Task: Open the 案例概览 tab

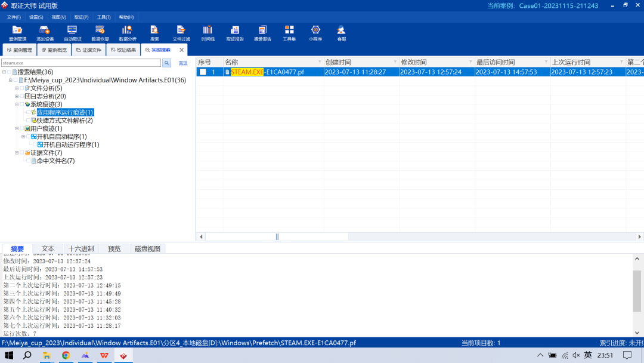Action: pyautogui.click(x=54, y=50)
